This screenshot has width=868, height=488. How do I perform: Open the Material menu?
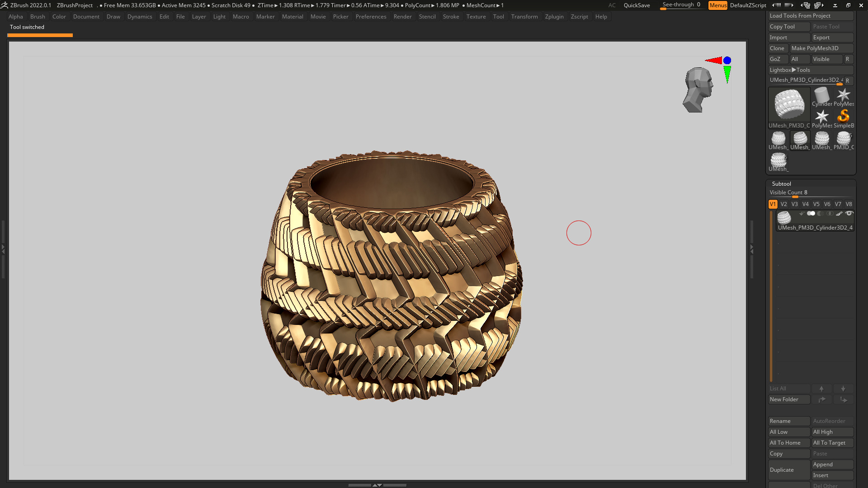point(292,17)
